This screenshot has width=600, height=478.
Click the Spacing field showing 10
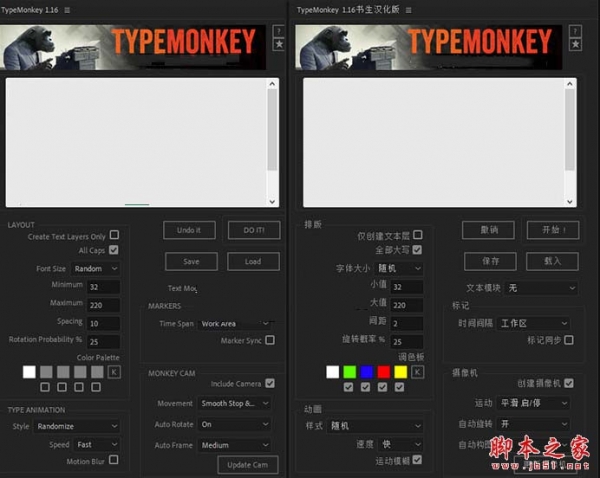click(x=103, y=324)
